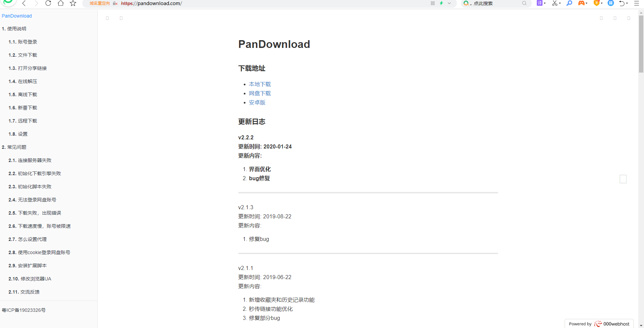The height and width of the screenshot is (328, 644).
Task: Open the PanDownload sidebar title link
Action: point(17,16)
